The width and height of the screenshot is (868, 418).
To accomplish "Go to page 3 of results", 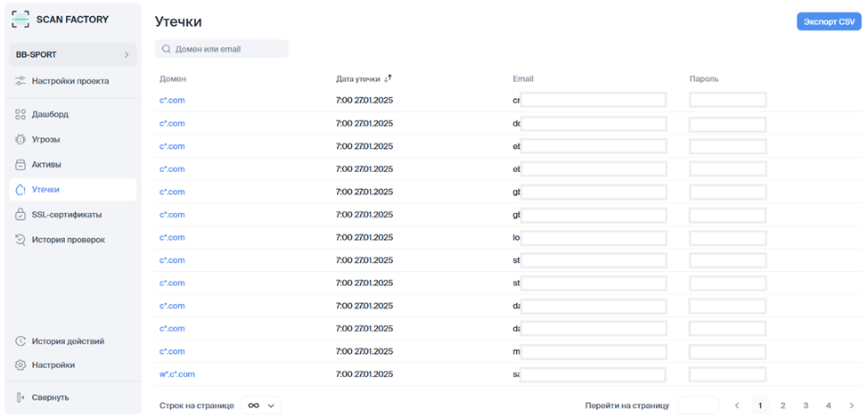I will point(806,406).
